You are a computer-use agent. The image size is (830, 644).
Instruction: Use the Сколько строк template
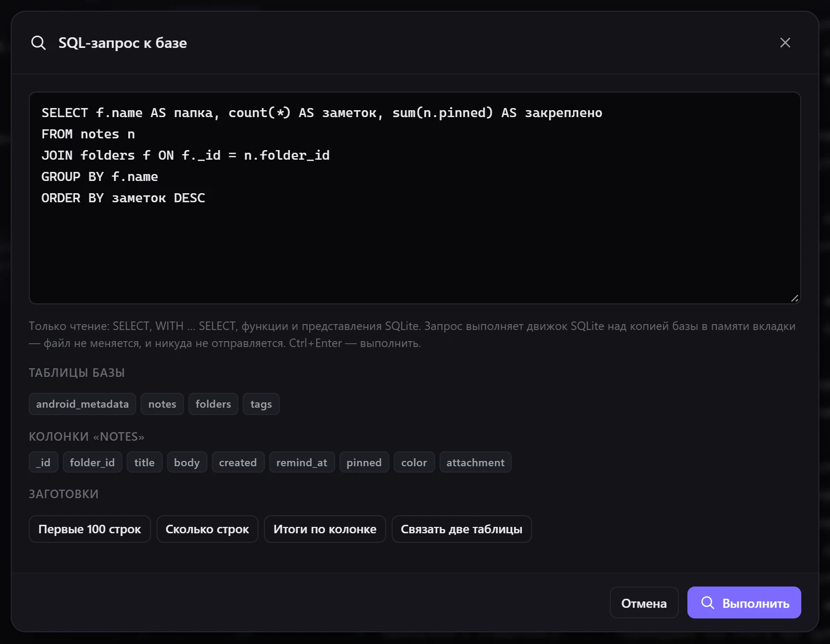pos(207,529)
